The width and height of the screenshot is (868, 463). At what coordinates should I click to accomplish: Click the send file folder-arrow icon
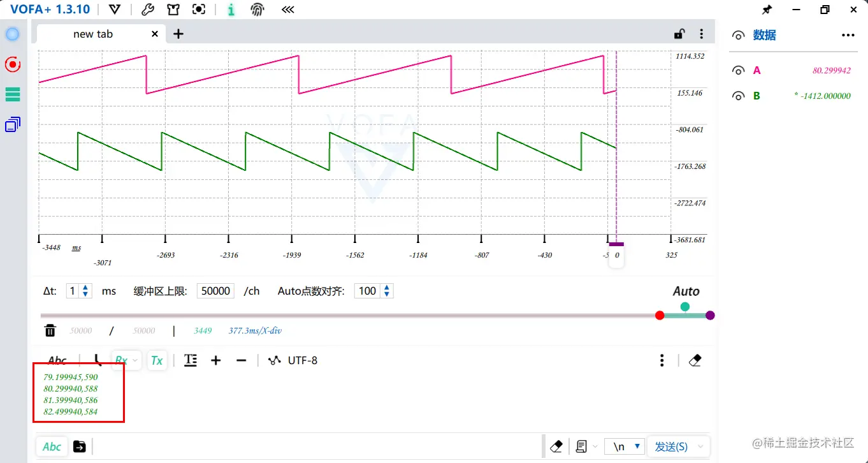[x=80, y=446]
